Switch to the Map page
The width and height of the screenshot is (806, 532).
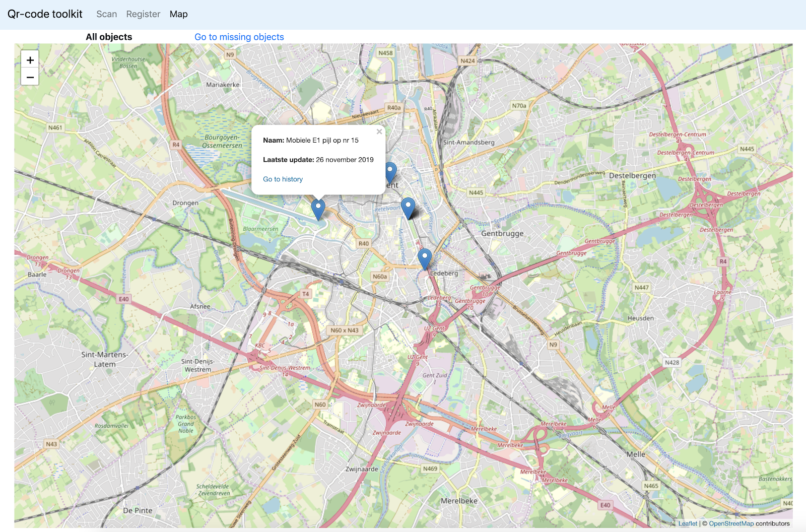178,14
